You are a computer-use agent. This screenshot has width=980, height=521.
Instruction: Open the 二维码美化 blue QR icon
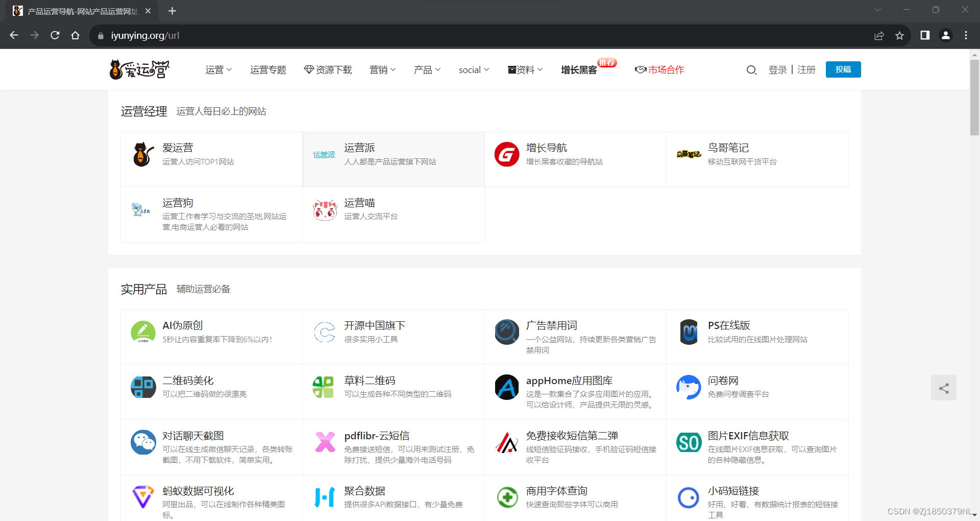click(x=143, y=387)
